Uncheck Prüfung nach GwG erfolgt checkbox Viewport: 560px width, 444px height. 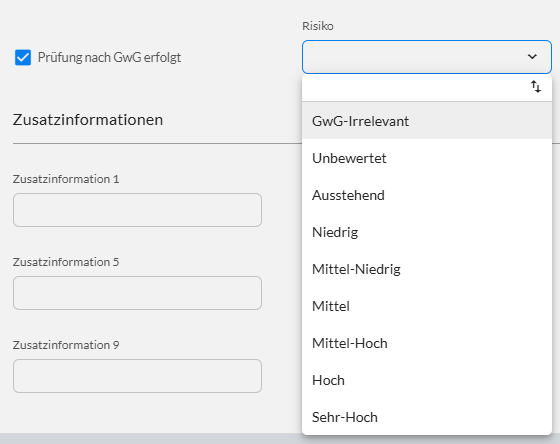click(x=23, y=57)
